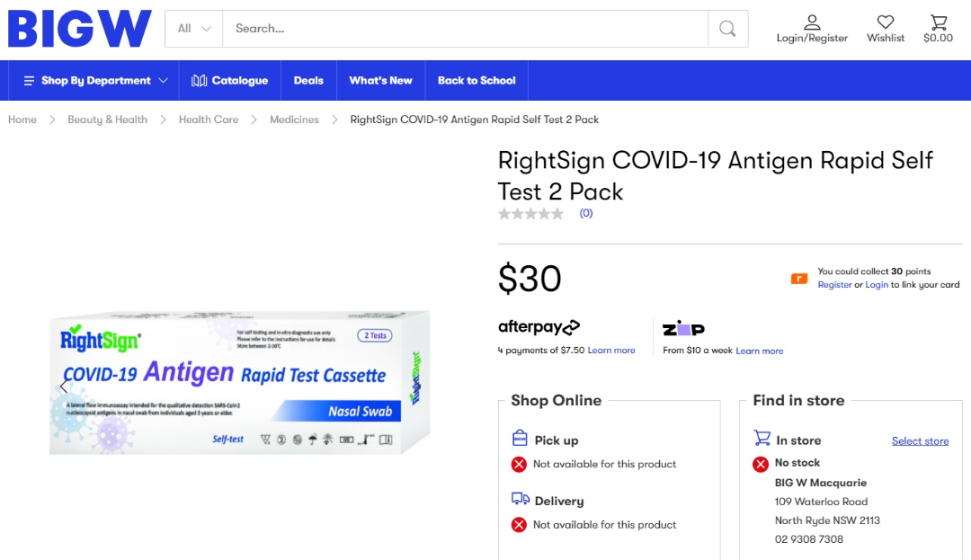Open What's New menu item
This screenshot has width=971, height=560.
click(x=380, y=80)
